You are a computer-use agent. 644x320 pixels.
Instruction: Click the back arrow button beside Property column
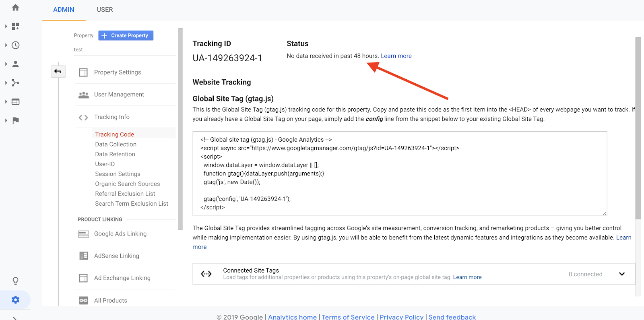tap(58, 72)
